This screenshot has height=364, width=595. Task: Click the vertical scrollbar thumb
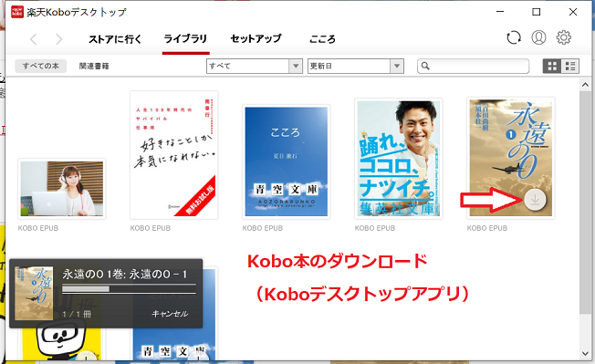click(585, 202)
